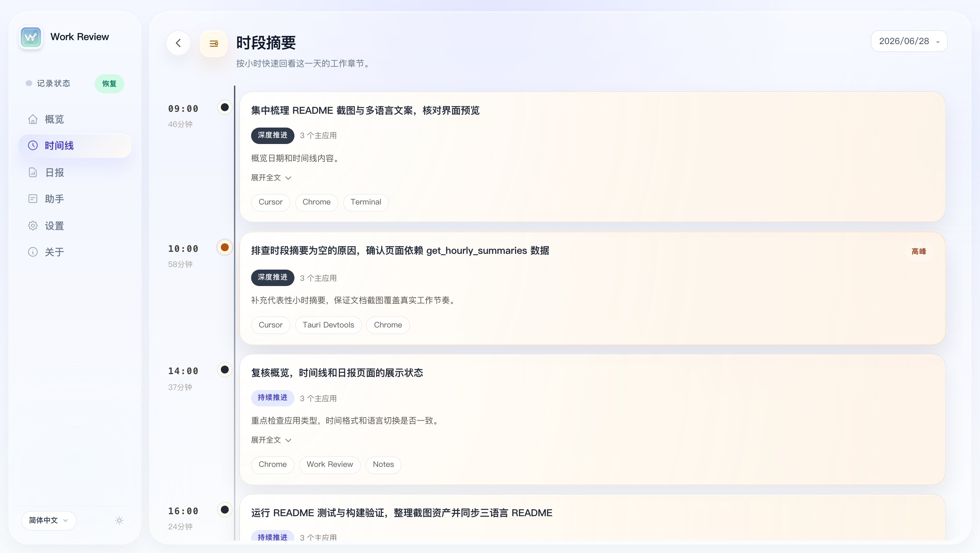This screenshot has width=980, height=553.
Task: Click the settings gear icon
Action: point(33,225)
